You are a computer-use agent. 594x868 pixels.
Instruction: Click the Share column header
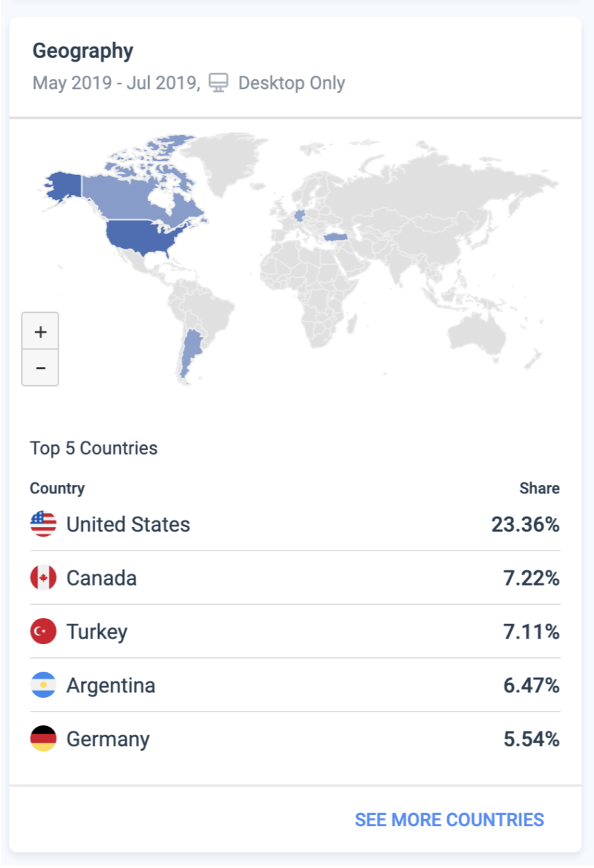pyautogui.click(x=540, y=488)
